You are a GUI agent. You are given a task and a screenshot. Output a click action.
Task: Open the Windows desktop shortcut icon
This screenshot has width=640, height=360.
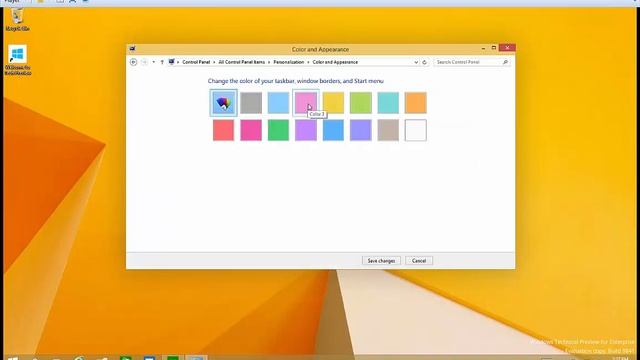click(x=18, y=60)
